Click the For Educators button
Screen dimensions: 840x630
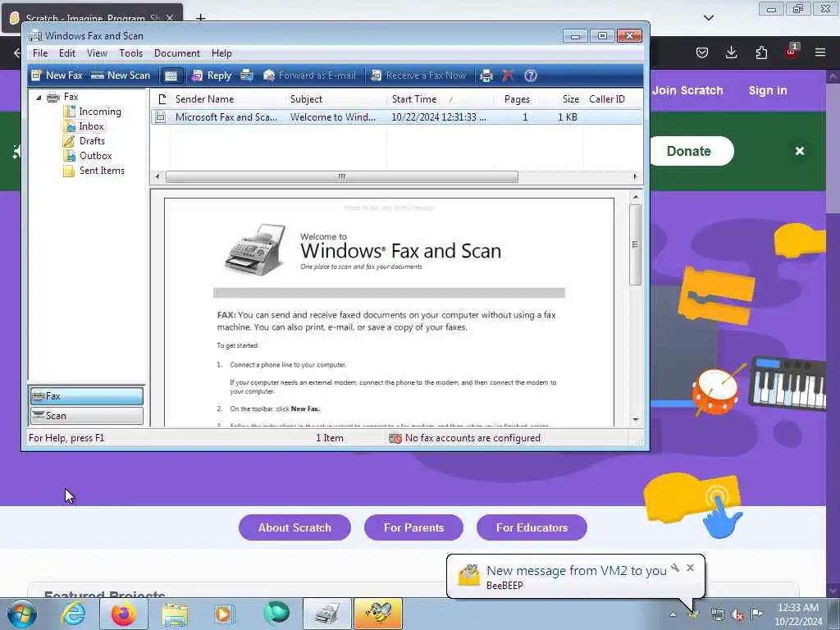[532, 527]
